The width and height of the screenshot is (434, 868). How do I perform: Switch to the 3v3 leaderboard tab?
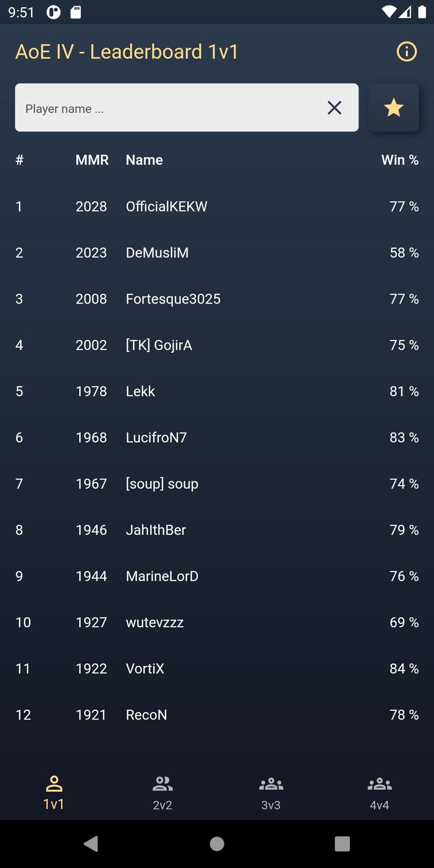click(x=271, y=792)
